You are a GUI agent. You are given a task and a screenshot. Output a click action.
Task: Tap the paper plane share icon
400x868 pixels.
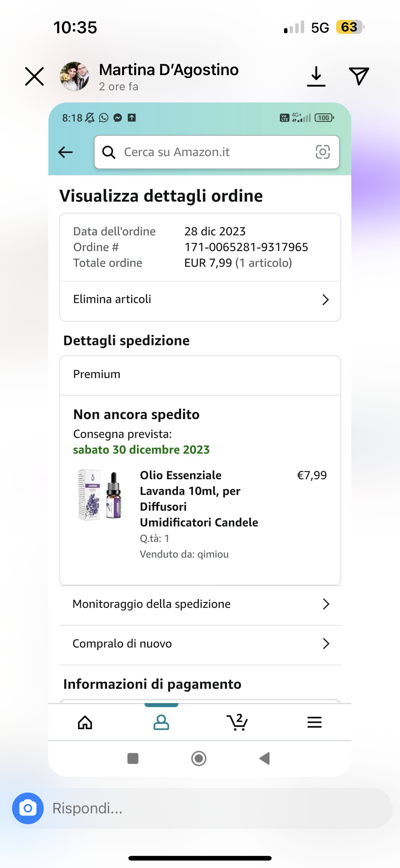[x=358, y=76]
